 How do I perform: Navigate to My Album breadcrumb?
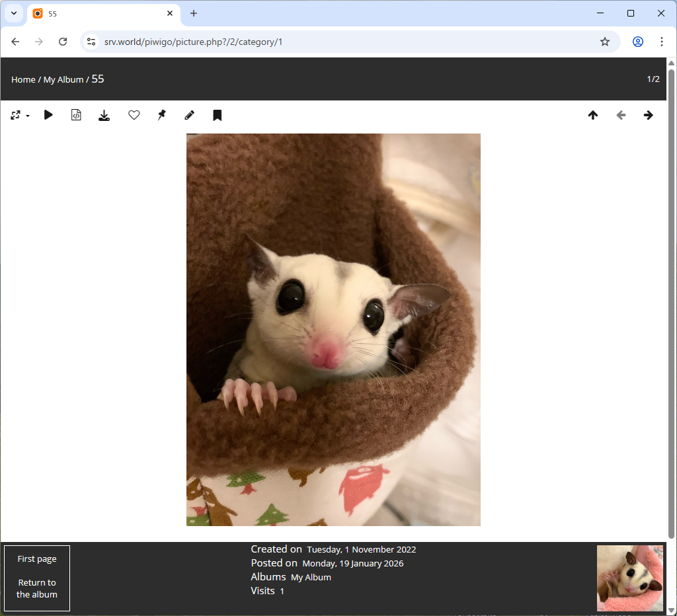(x=63, y=79)
